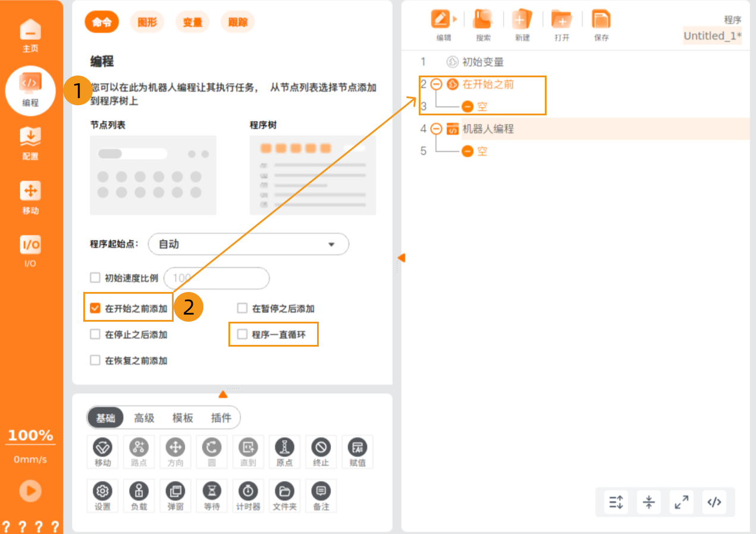Select the 空 node under 在开始之前
Screen dimensions: 756x534
[x=475, y=106]
